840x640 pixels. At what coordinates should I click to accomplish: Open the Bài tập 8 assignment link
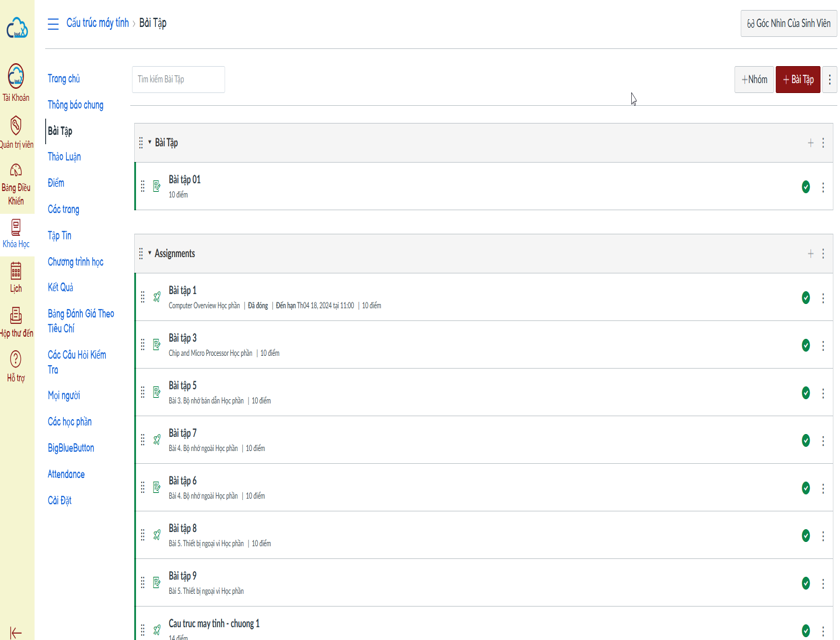click(182, 528)
